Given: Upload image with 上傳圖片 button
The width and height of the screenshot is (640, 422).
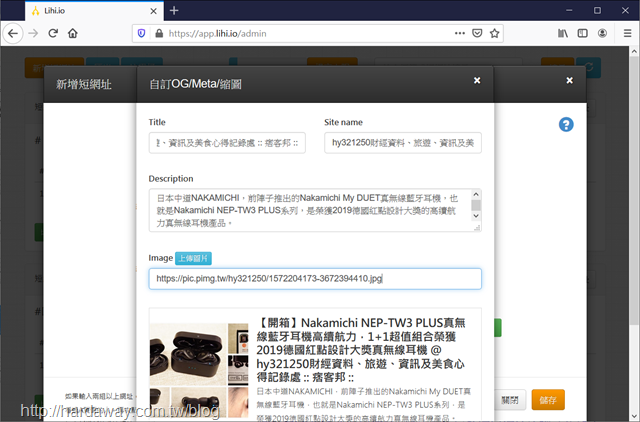Looking at the screenshot, I should tap(193, 258).
